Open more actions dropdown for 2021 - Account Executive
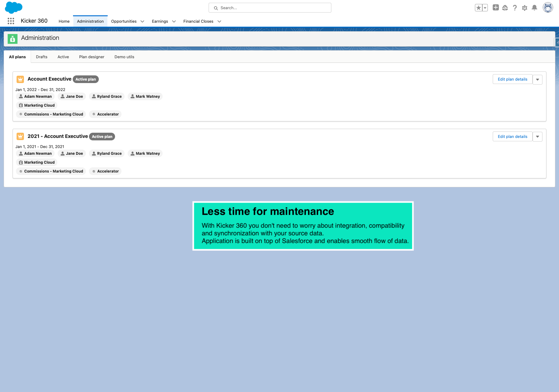The width and height of the screenshot is (559, 392). pos(538,137)
